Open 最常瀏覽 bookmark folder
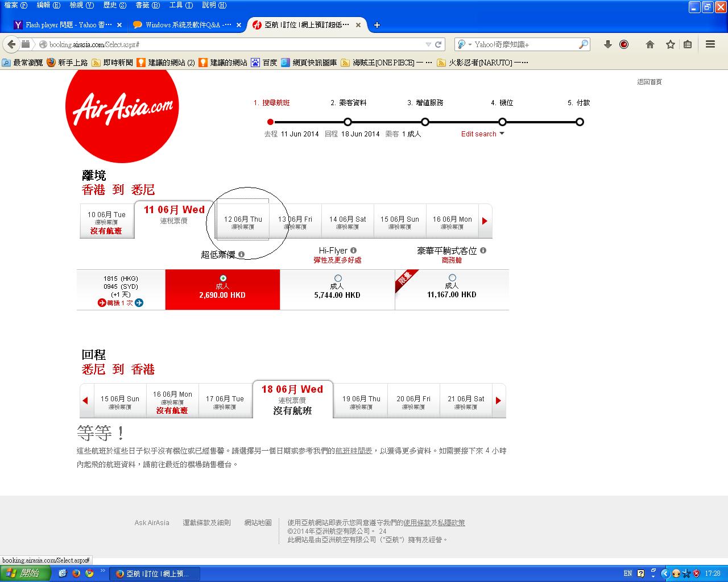 [x=23, y=63]
